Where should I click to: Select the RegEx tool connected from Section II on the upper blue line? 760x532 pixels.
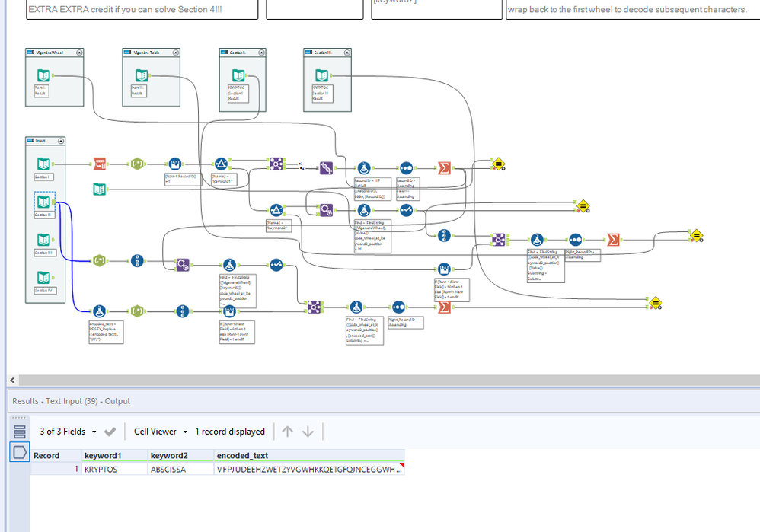(x=99, y=260)
